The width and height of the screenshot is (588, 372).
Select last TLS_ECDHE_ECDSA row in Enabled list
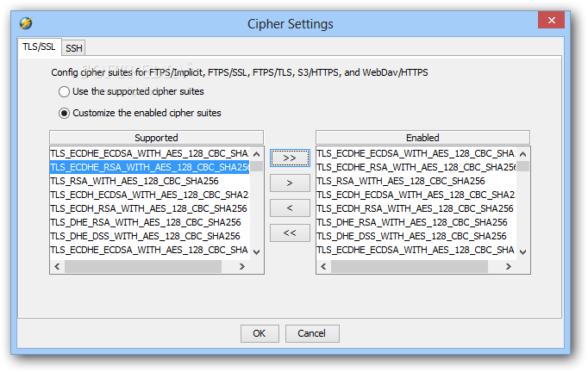pos(416,250)
